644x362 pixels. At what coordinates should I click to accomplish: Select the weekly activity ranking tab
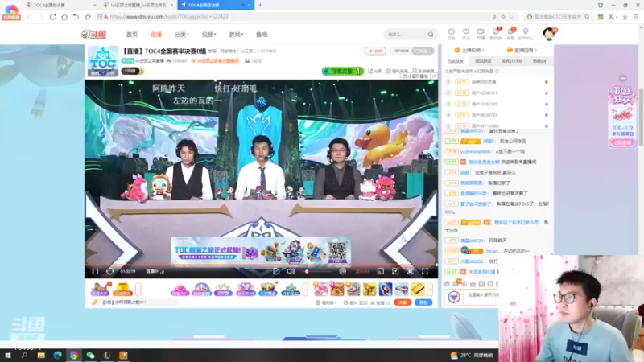pos(483,61)
